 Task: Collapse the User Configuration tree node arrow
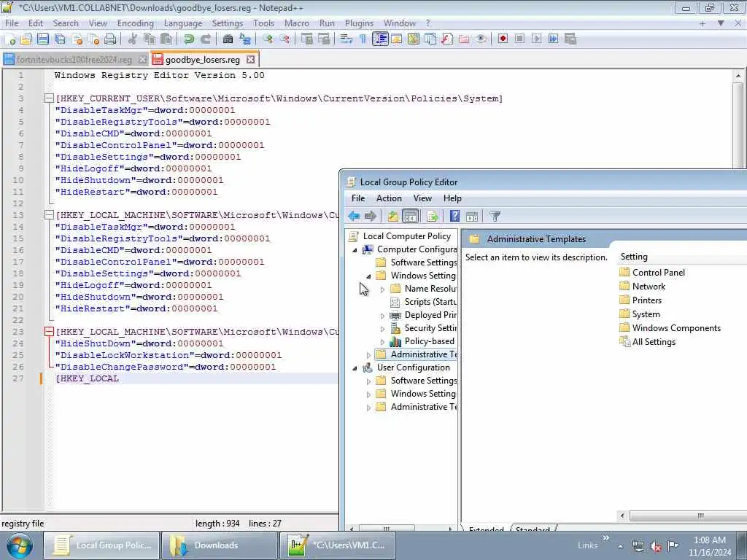pyautogui.click(x=355, y=368)
